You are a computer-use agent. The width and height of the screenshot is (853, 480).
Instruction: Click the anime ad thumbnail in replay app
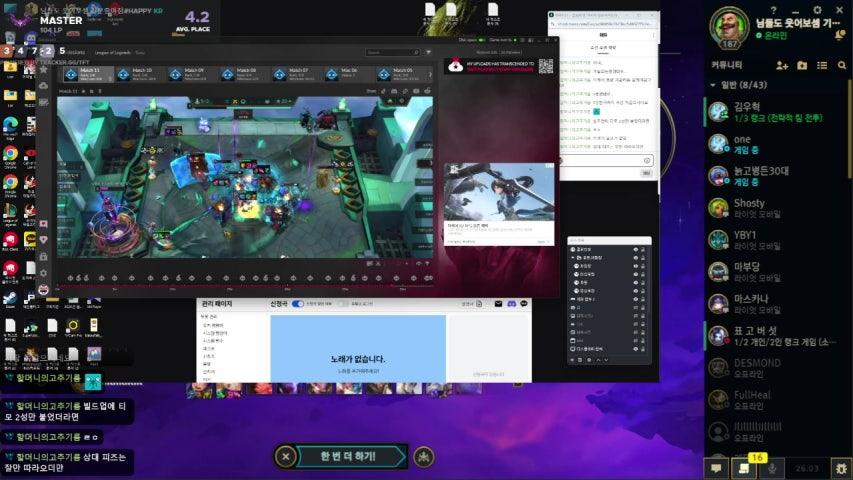point(499,192)
